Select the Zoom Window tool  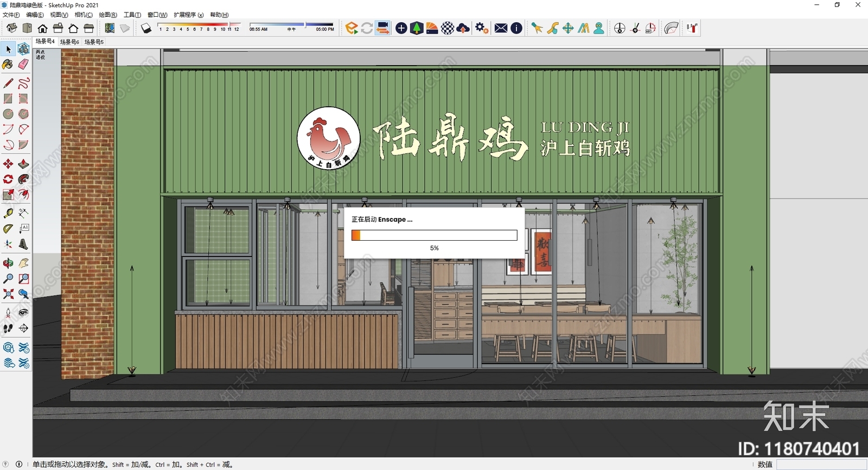23,279
